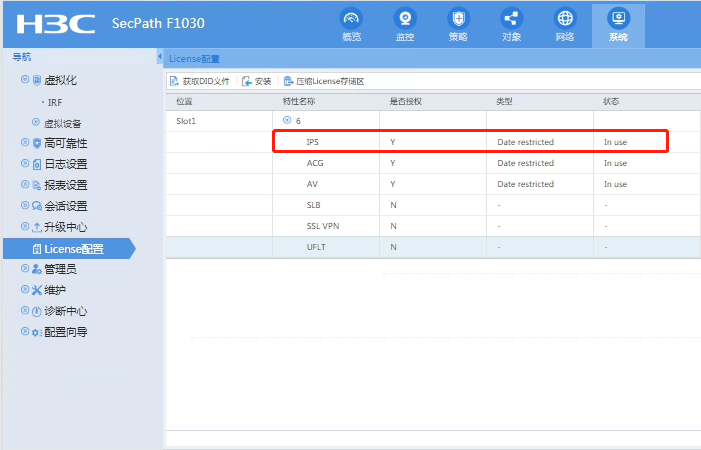Expand the 诊断中心 node
Screen dimensions: 701x450
point(25,310)
